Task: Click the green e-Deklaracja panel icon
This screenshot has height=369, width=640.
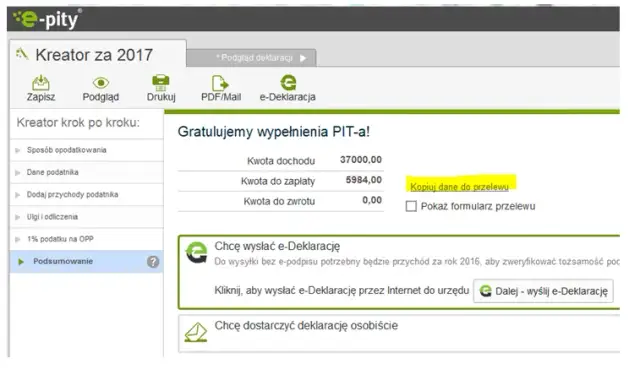Action: [196, 253]
